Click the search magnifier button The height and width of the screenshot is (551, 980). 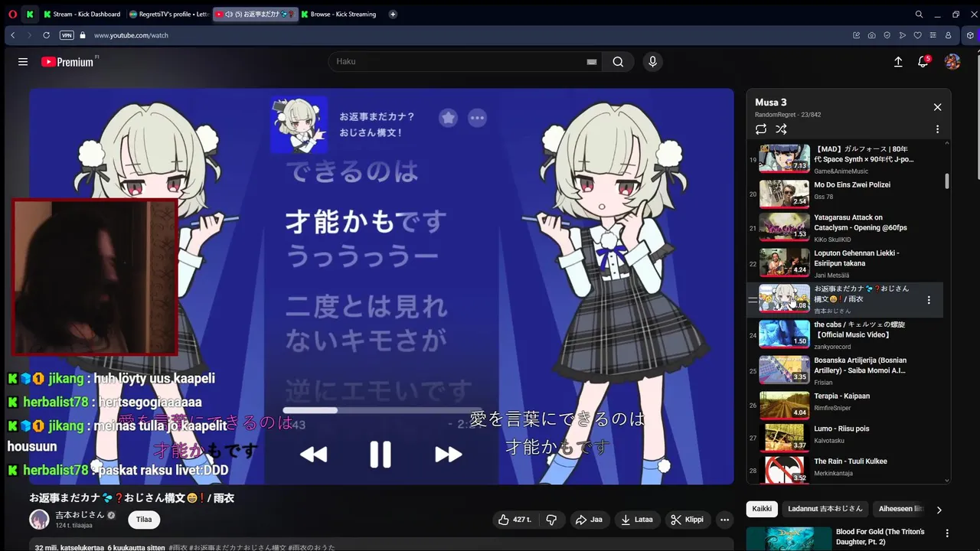(x=618, y=62)
